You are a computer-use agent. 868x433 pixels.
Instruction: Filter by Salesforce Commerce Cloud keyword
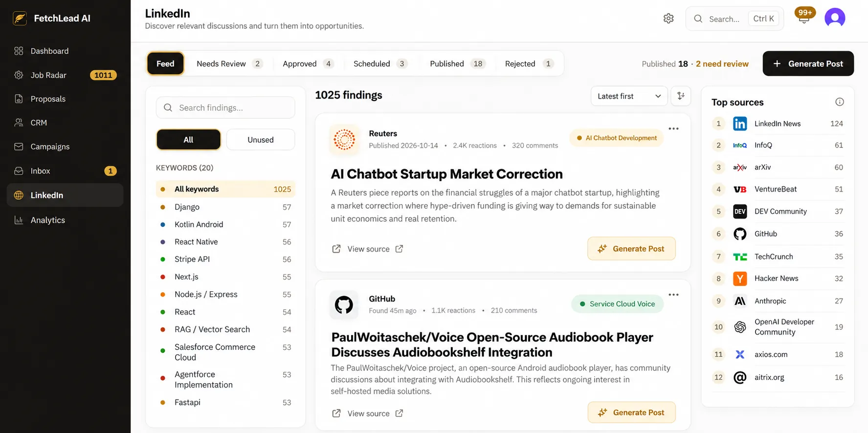[x=225, y=352]
